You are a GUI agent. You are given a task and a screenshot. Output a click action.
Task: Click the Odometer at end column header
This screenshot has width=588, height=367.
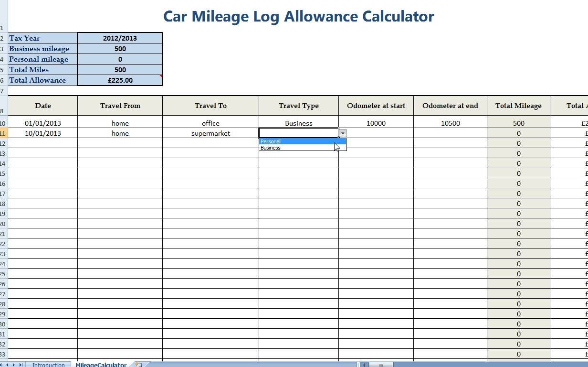click(x=450, y=106)
